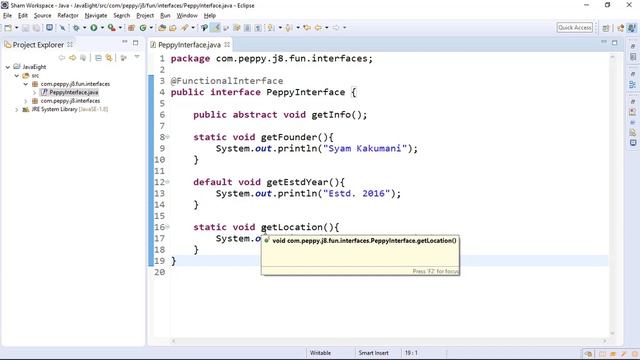Image resolution: width=640 pixels, height=360 pixels.
Task: Toggle code folding on line 8
Action: click(167, 137)
